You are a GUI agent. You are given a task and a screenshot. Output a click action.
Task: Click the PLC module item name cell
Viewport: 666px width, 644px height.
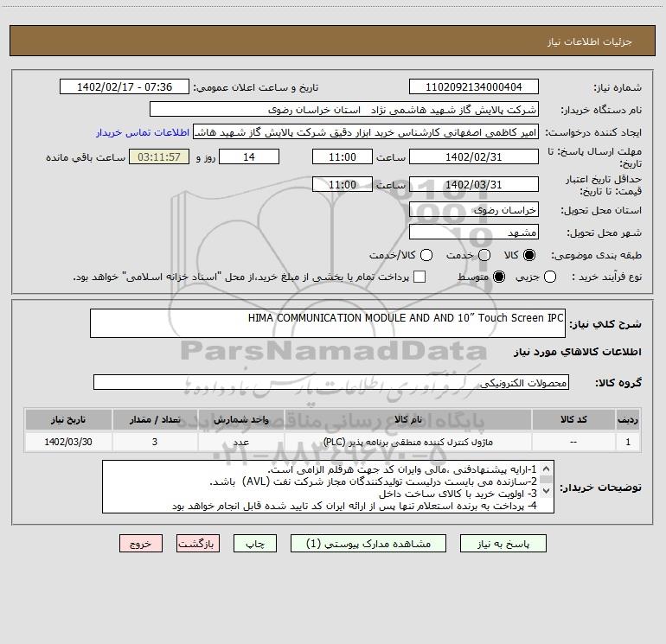tap(407, 442)
